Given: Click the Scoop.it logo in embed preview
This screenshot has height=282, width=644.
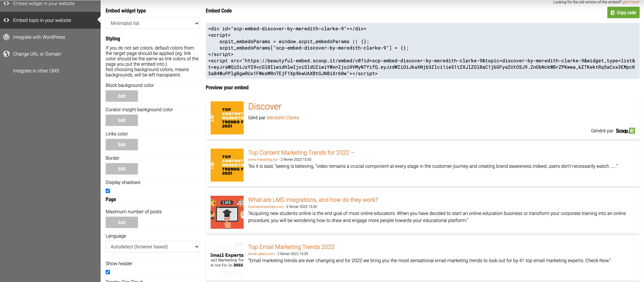Looking at the screenshot, I should coord(625,131).
